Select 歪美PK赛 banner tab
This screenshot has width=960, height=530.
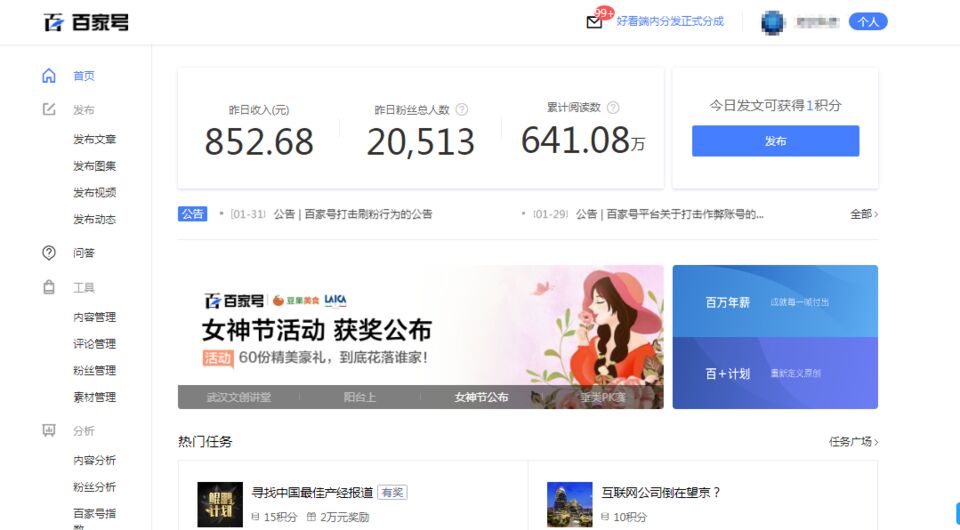tap(603, 397)
